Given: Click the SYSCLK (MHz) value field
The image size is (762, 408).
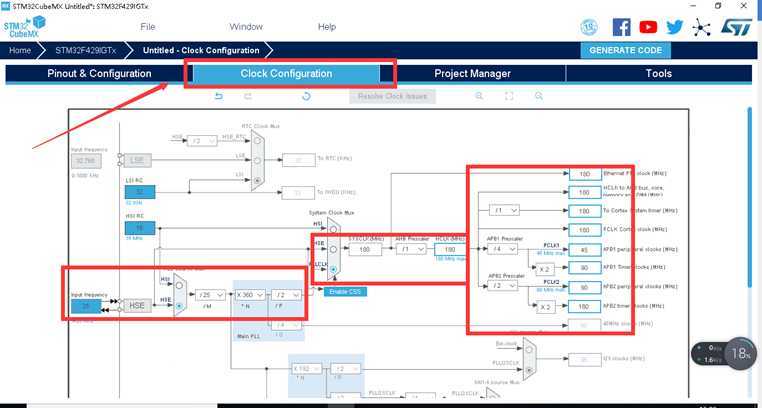Looking at the screenshot, I should [364, 249].
